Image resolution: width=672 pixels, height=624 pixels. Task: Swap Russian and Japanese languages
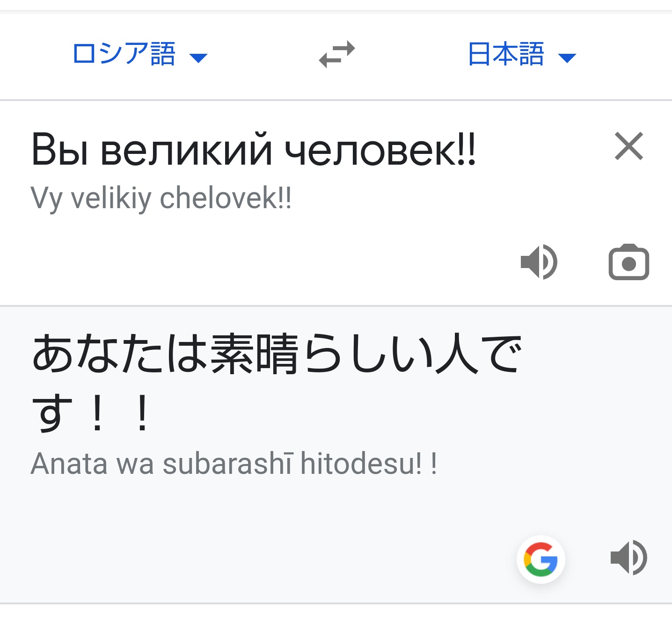(337, 54)
